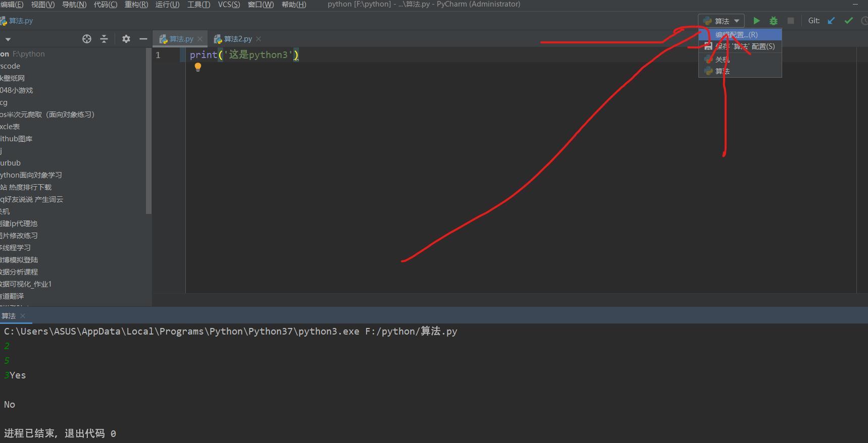Click the Git update project blue arrow

pos(831,21)
